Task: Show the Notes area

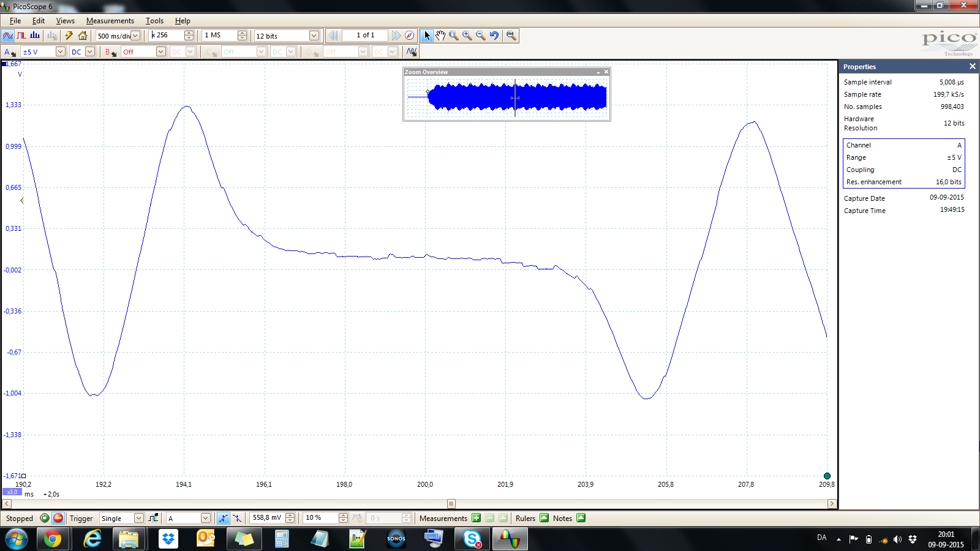Action: (581, 518)
